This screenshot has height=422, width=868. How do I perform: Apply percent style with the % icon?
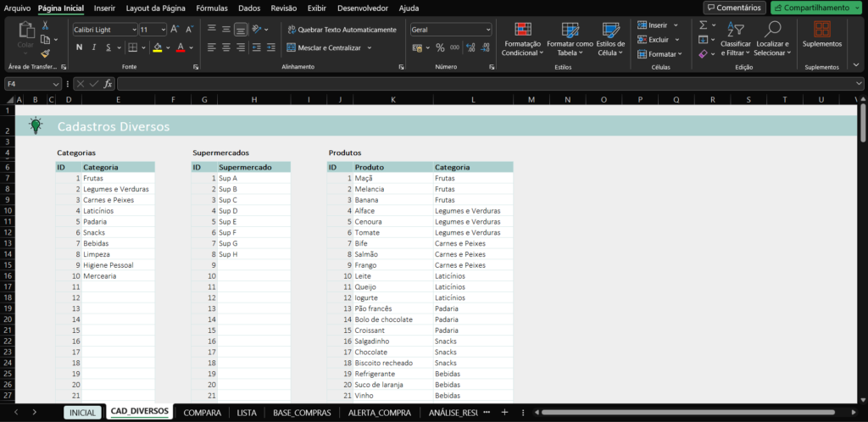(x=440, y=47)
